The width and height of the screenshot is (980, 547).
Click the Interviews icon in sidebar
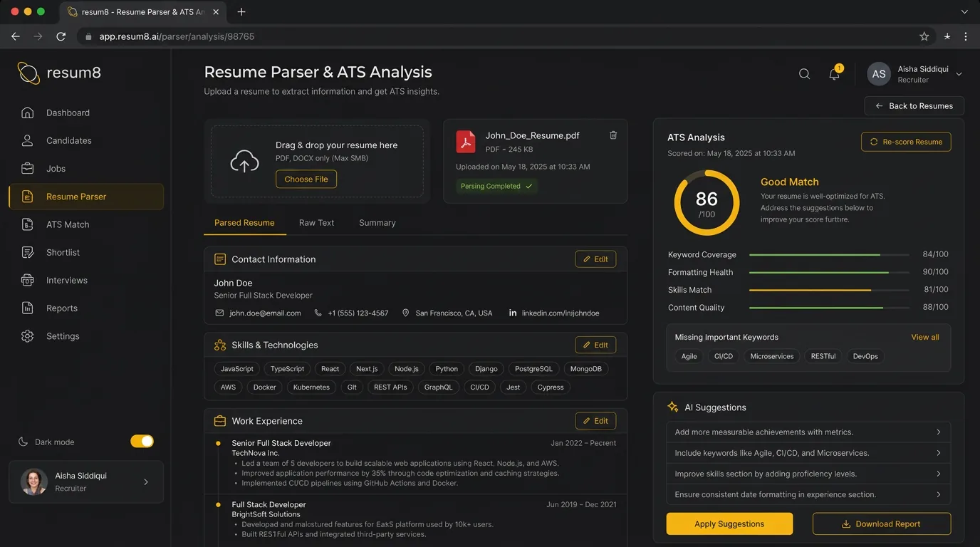[28, 280]
